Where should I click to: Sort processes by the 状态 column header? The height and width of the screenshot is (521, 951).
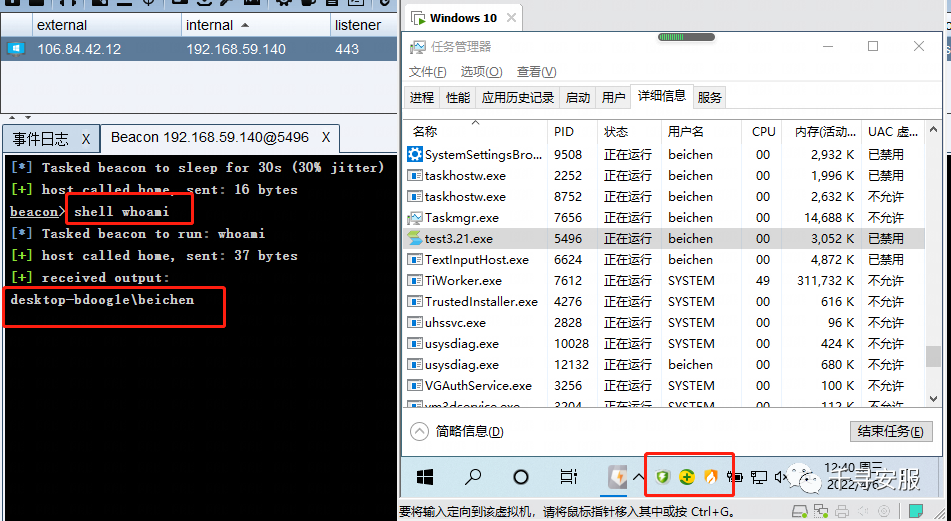[629, 132]
